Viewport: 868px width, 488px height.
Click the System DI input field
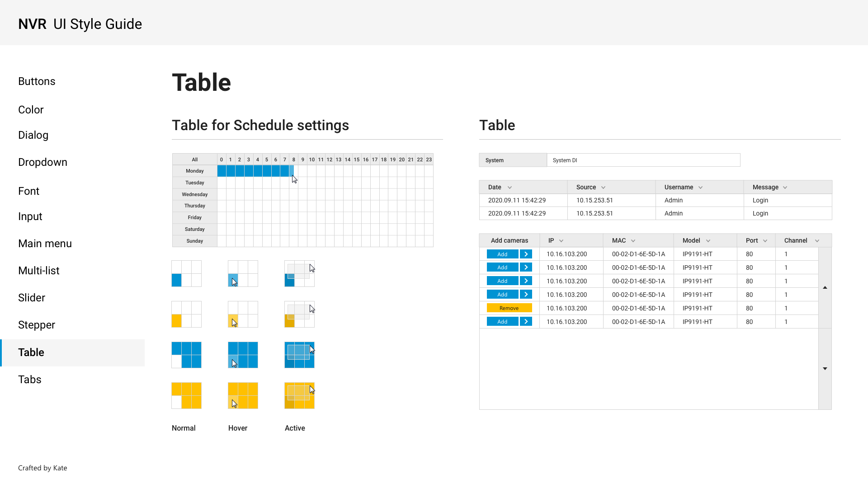(643, 160)
